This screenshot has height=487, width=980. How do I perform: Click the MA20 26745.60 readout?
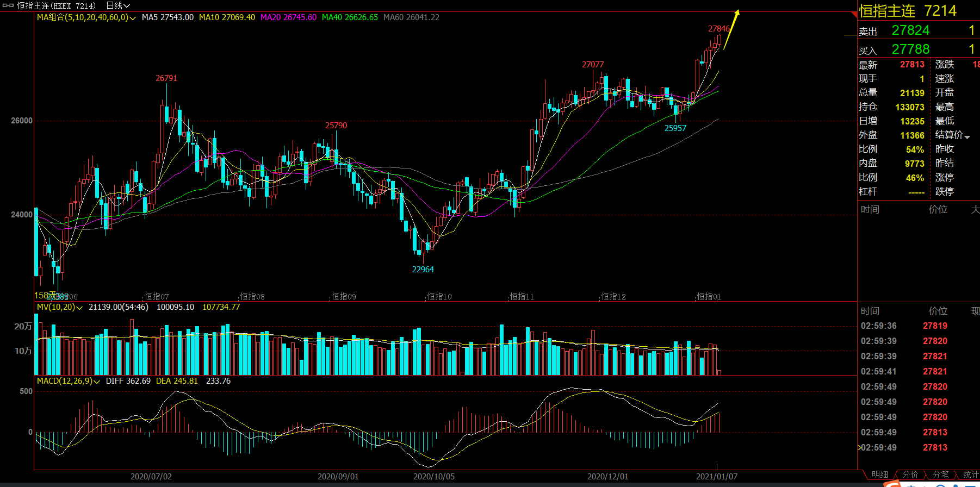coord(288,17)
